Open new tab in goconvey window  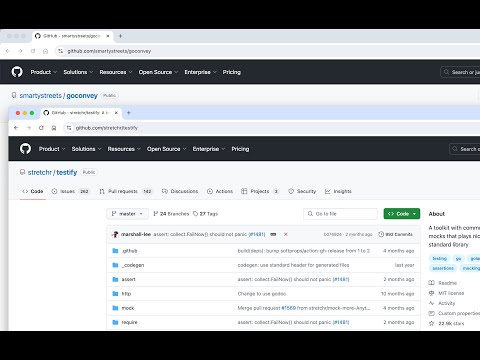click(120, 36)
